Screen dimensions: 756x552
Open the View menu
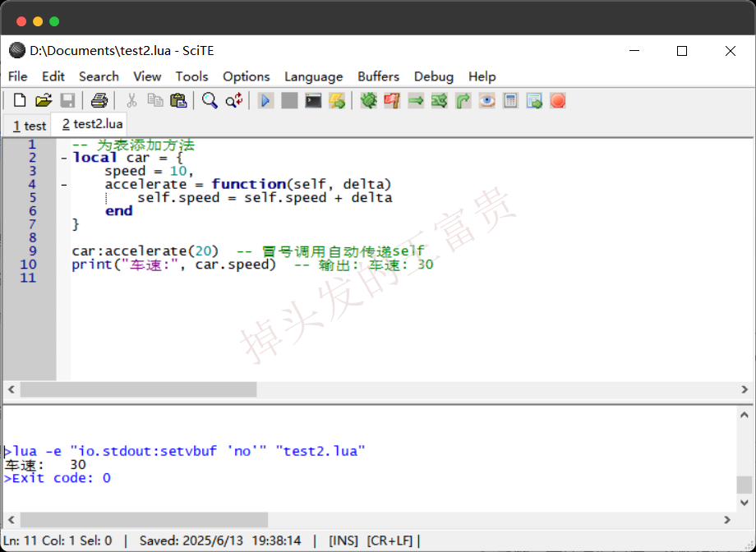click(x=147, y=76)
